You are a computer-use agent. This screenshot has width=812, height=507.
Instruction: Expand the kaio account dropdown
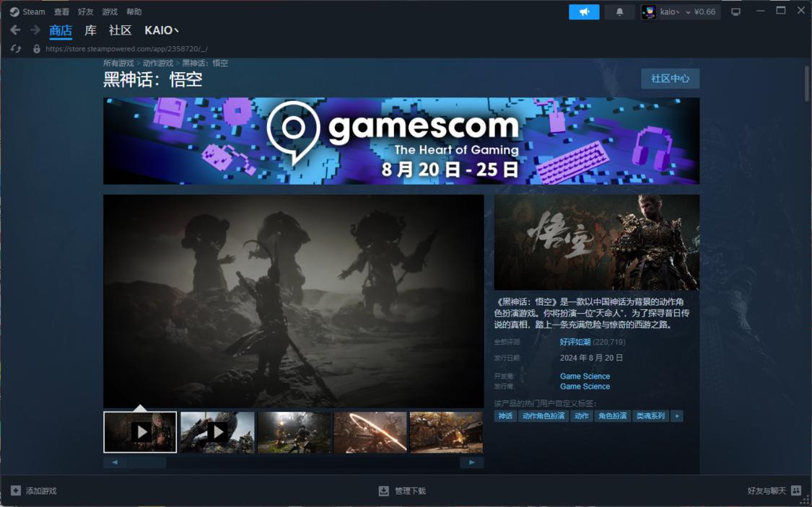point(689,12)
